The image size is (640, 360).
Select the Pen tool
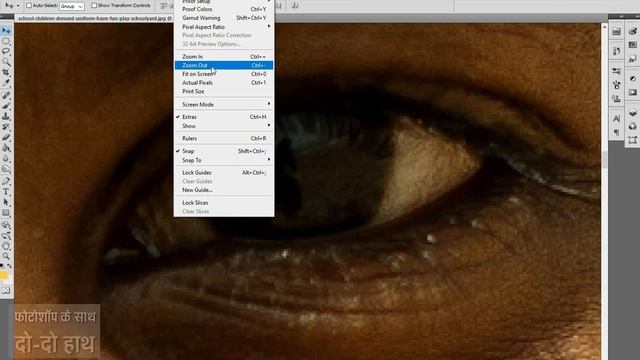(6, 181)
